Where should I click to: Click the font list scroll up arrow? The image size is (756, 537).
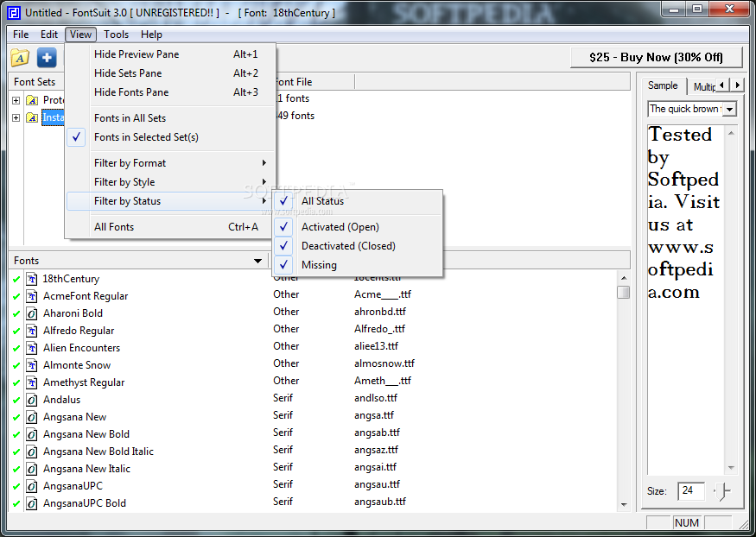tap(624, 278)
